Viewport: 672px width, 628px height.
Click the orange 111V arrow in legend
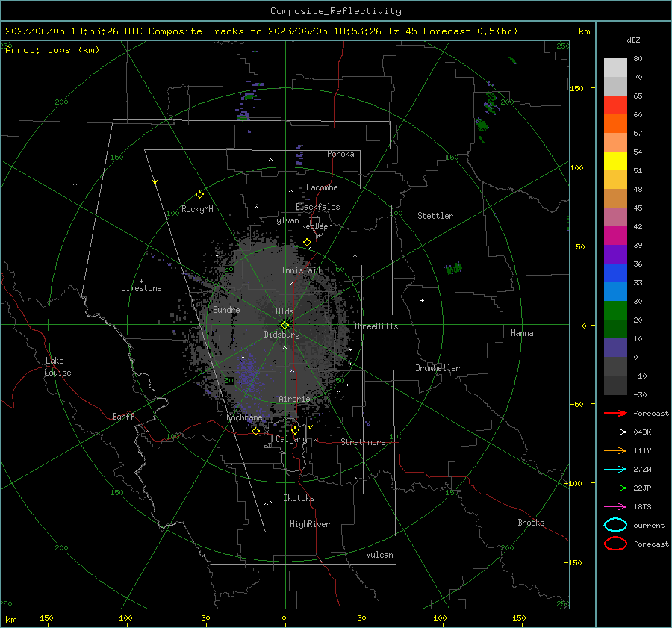(x=615, y=450)
